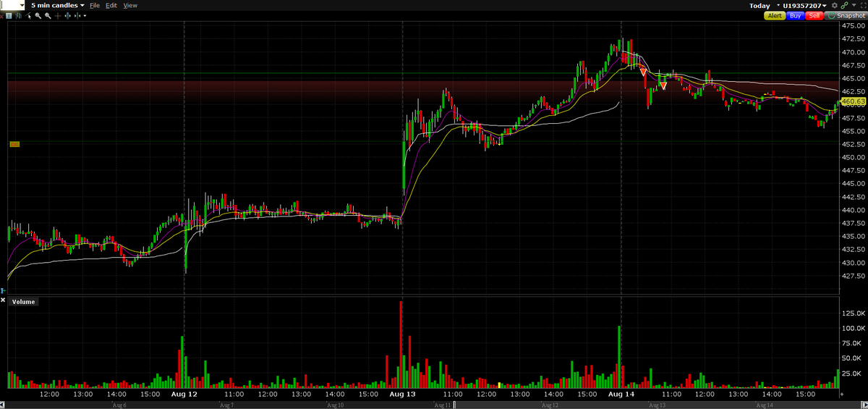
Task: Select the crosshair plus tool
Action: point(58,16)
